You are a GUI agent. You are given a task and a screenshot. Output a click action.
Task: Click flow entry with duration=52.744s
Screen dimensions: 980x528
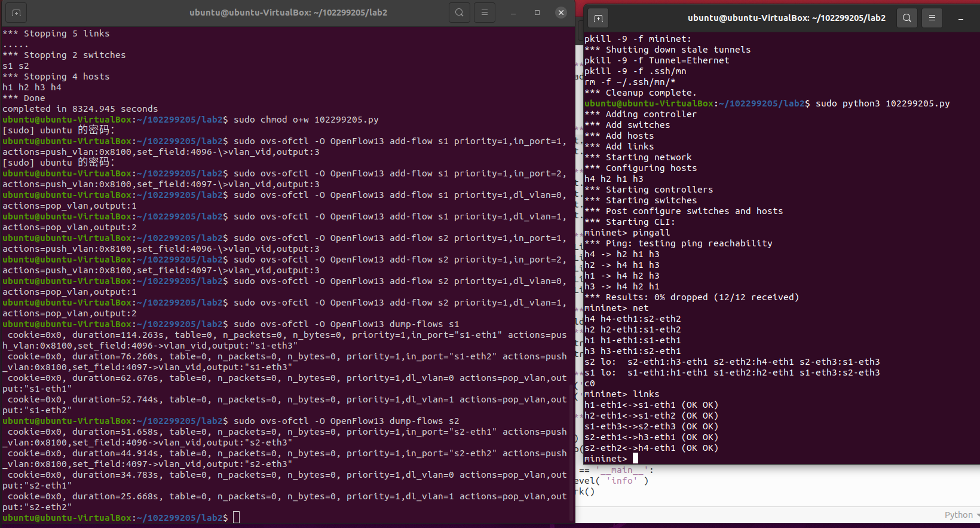pyautogui.click(x=284, y=405)
